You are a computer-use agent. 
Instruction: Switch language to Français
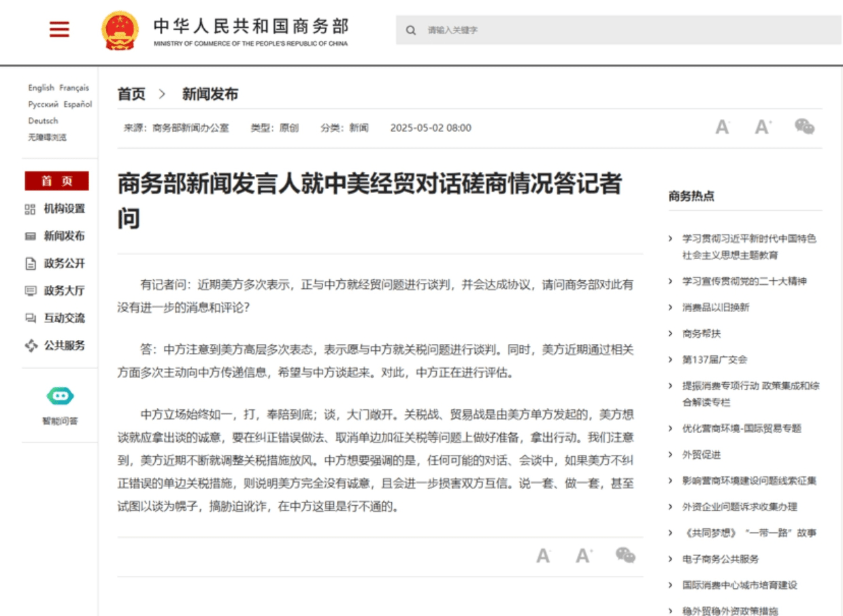coord(74,88)
